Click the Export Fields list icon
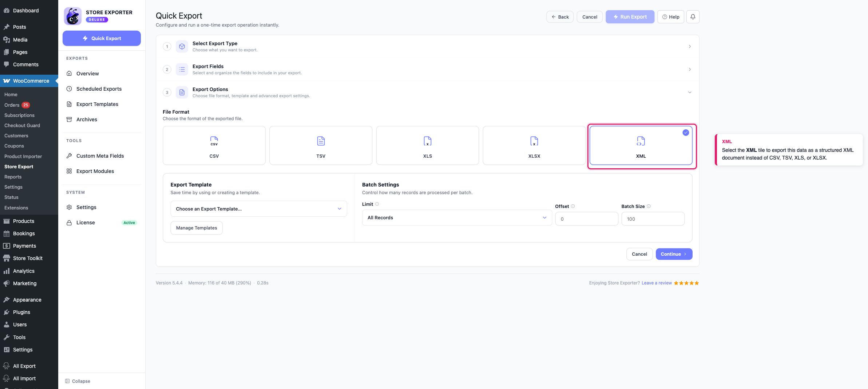 [182, 70]
